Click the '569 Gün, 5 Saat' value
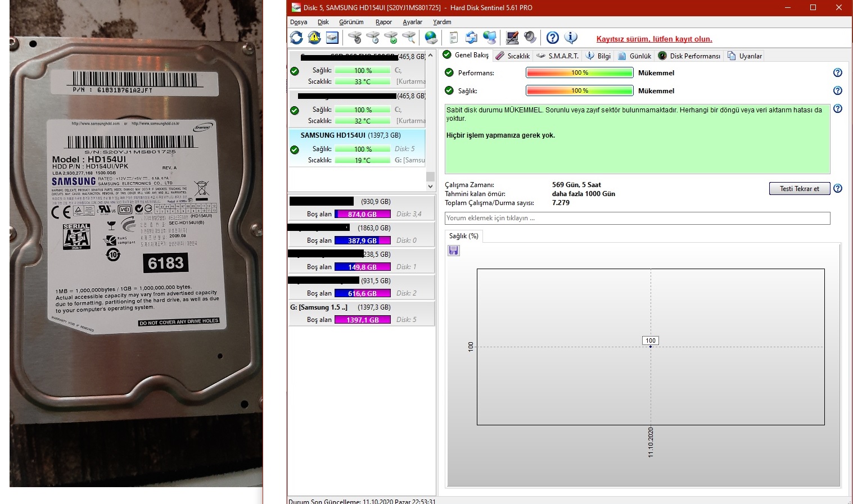This screenshot has height=504, width=853. pyautogui.click(x=576, y=185)
